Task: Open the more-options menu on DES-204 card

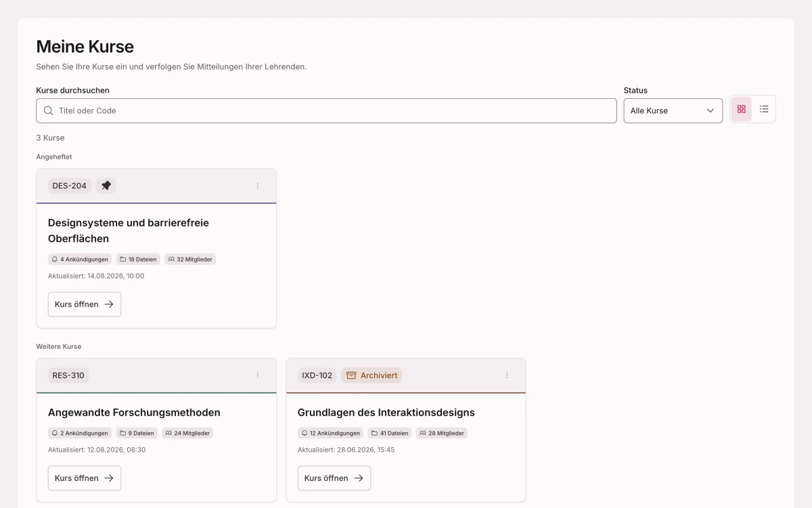Action: [257, 186]
